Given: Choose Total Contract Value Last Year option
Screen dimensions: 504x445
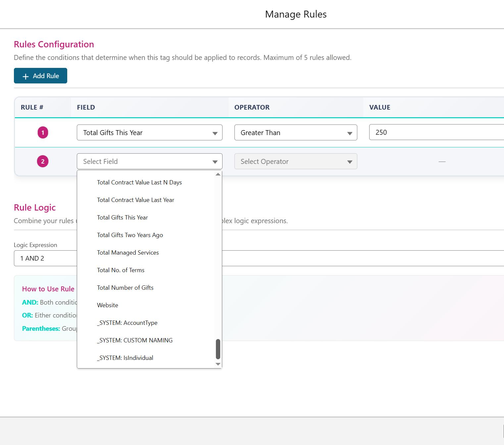Looking at the screenshot, I should click(135, 200).
